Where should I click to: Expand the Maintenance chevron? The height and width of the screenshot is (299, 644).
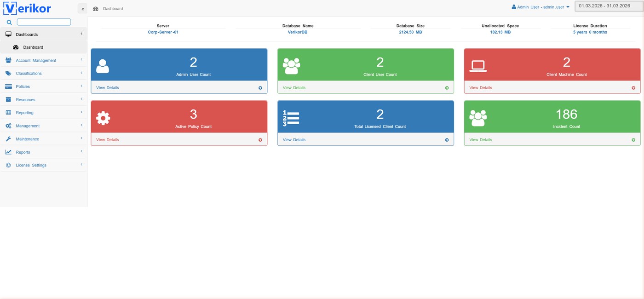(81, 138)
